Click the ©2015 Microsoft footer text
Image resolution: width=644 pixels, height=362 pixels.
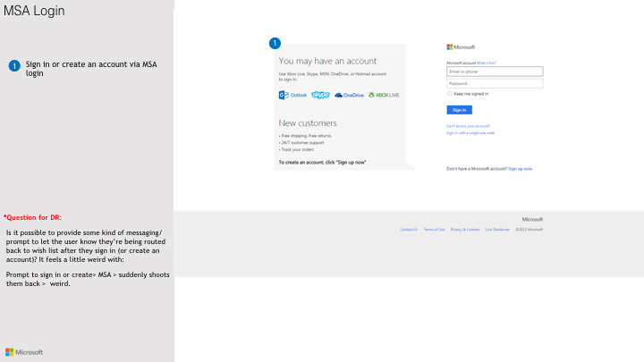pos(529,230)
